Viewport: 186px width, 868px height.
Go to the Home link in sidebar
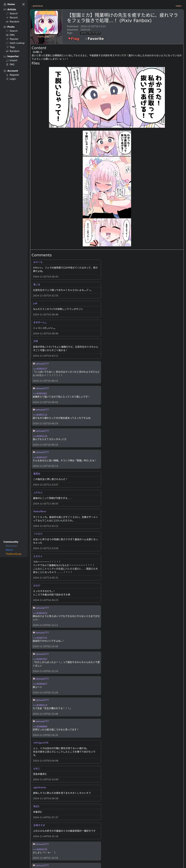[11, 4]
